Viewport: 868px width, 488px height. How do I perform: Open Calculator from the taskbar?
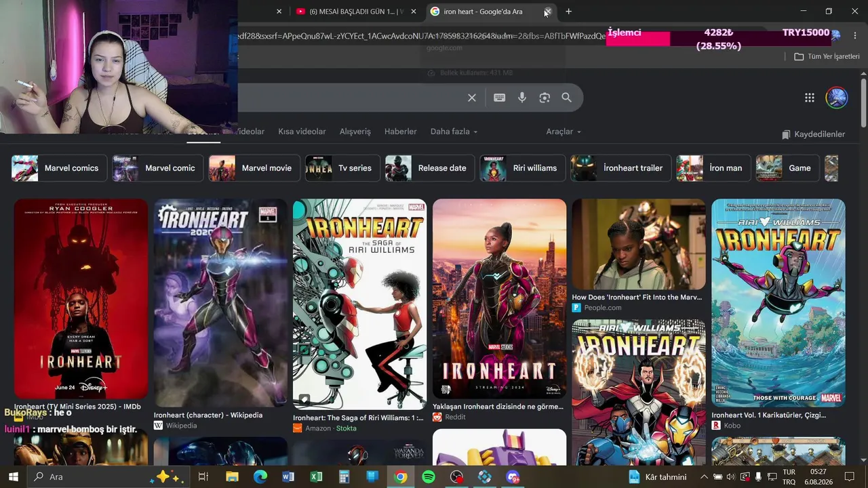344,476
